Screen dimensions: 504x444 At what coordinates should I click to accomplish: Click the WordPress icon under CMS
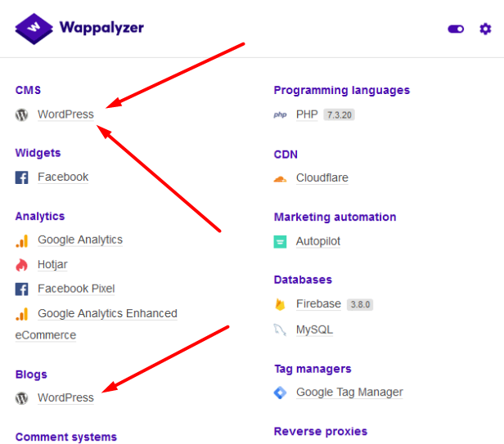(x=21, y=114)
